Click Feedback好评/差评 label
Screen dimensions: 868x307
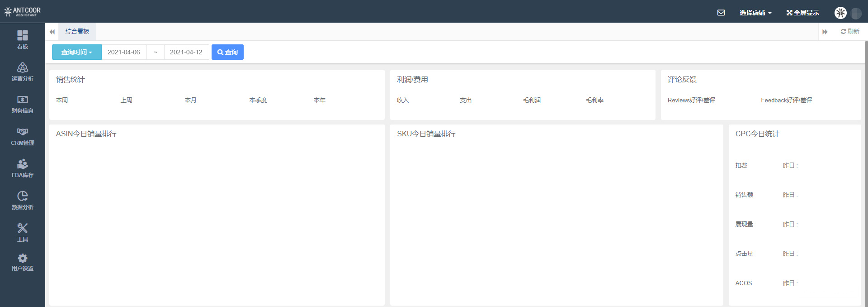click(x=787, y=100)
